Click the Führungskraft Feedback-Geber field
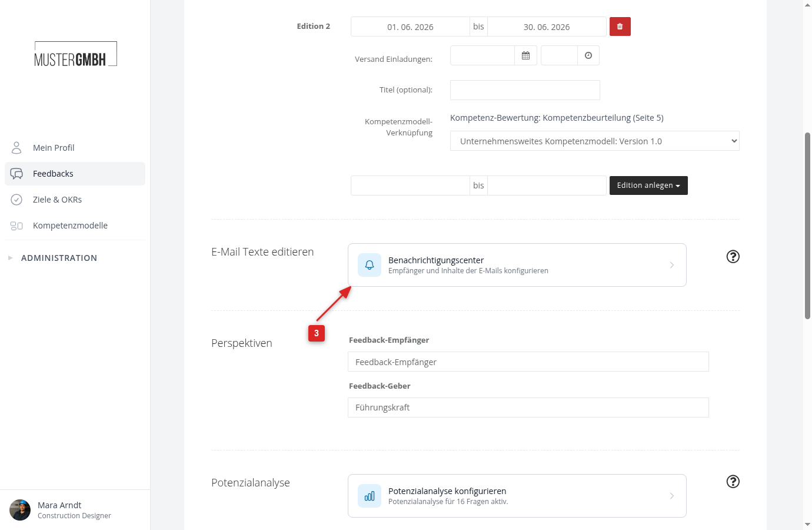Viewport: 812px width, 530px height. 528,408
